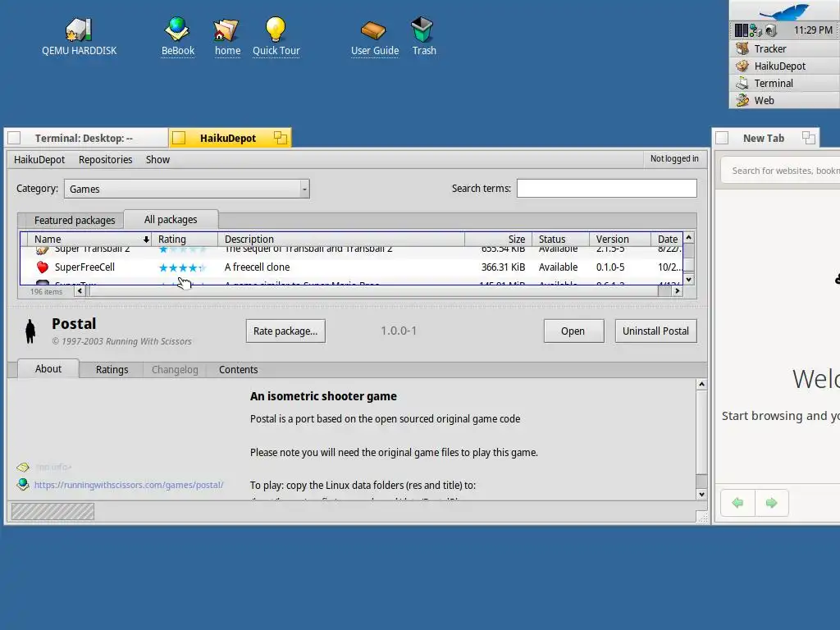Click the Postal silhouette package icon

click(30, 331)
